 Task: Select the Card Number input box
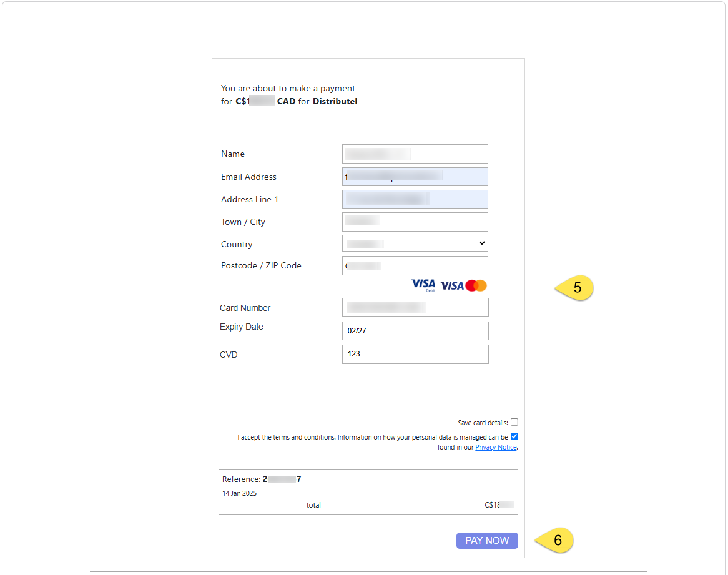[x=415, y=307]
